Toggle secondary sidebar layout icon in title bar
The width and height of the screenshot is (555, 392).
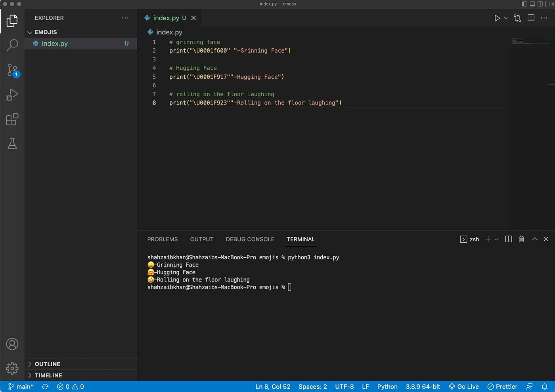(540, 4)
